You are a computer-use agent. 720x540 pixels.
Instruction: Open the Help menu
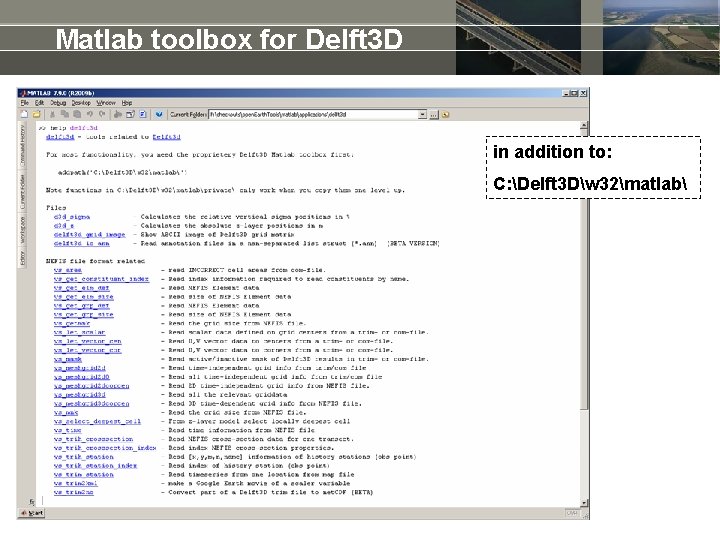tap(127, 103)
